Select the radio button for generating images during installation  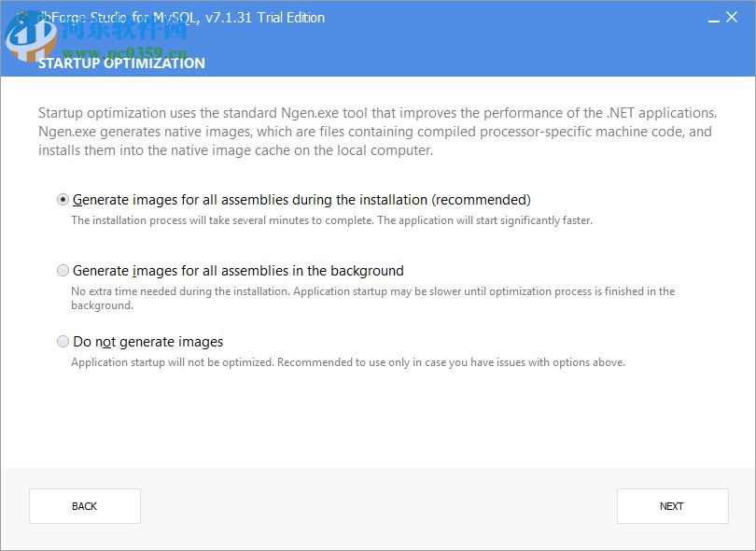pos(63,200)
